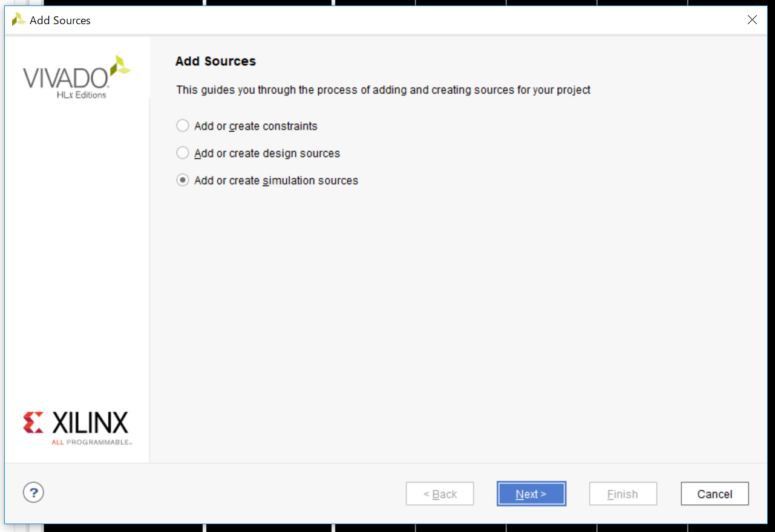Click the 'Add or create design sources' label

(267, 153)
